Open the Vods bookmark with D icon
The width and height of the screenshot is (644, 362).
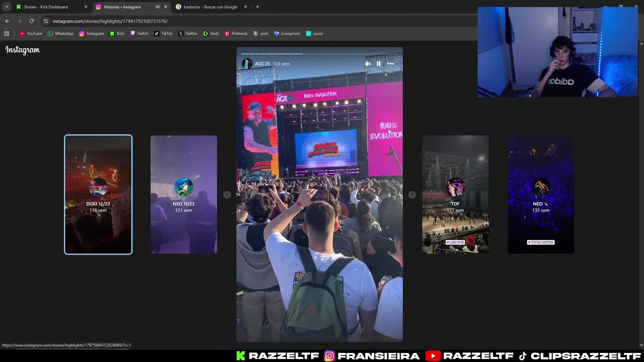coord(211,34)
